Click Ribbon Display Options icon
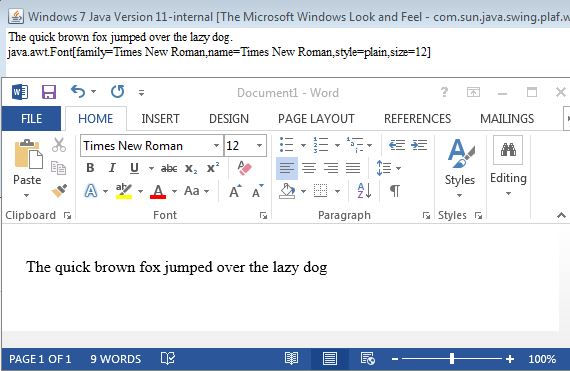Viewport: 570px width, 371px height. (473, 92)
